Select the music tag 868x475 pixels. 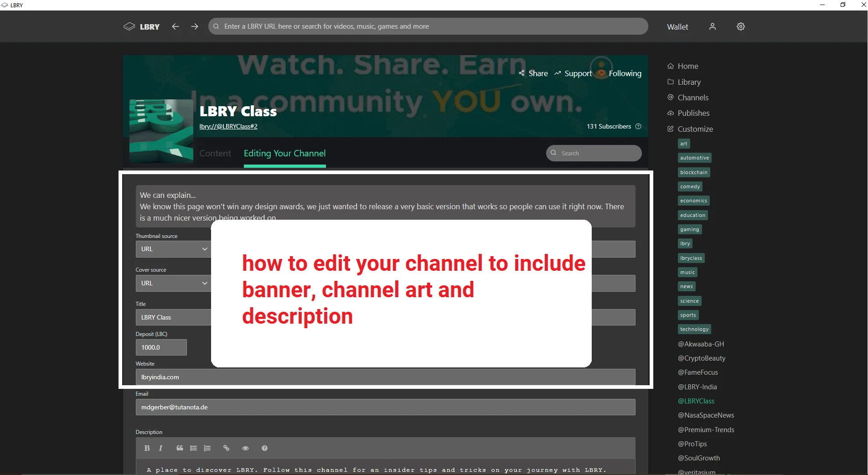(x=687, y=272)
